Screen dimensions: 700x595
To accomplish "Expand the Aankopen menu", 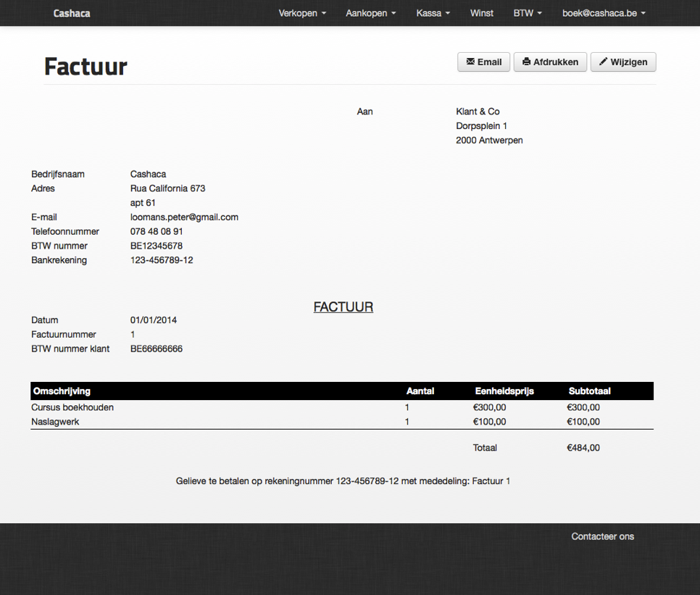I will click(370, 13).
